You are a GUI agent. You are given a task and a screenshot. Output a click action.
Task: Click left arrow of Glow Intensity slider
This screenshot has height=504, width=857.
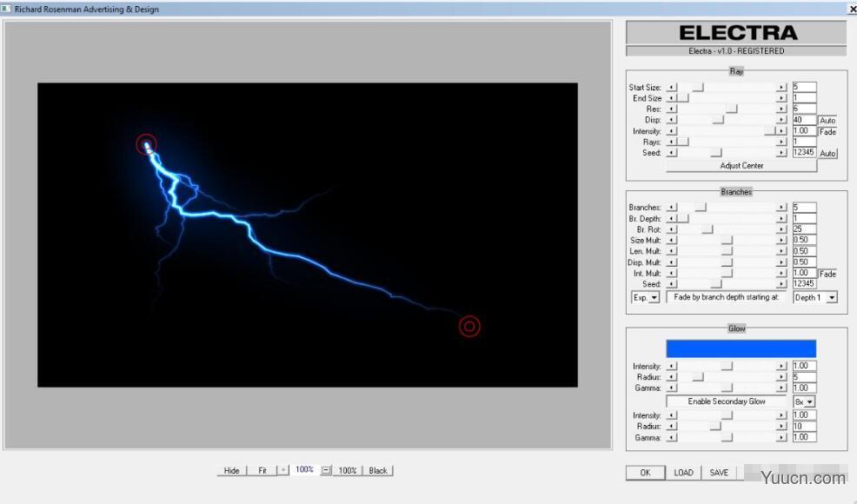point(672,366)
